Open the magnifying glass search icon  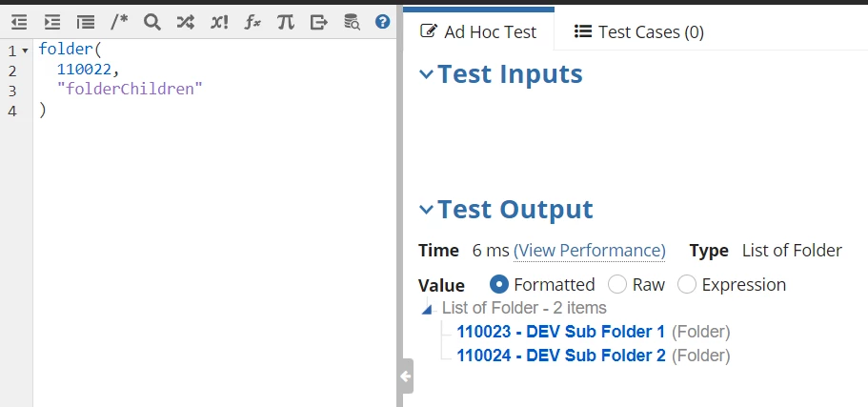point(151,22)
